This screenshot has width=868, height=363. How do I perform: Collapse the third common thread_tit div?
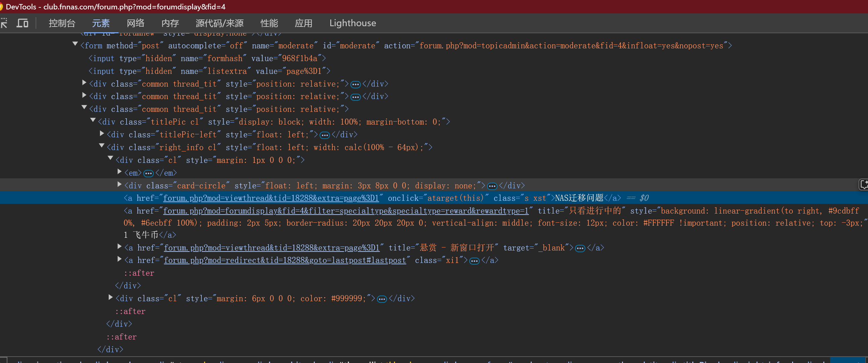tap(84, 107)
